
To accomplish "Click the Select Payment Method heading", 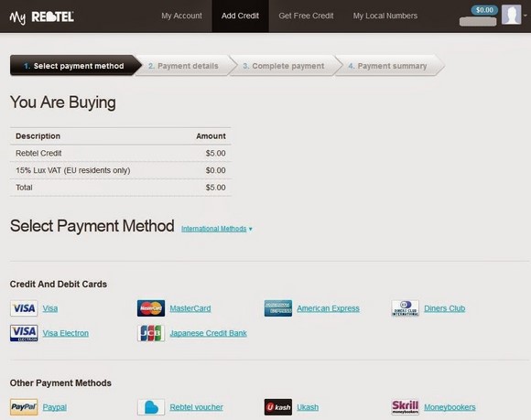I will pos(92,226).
